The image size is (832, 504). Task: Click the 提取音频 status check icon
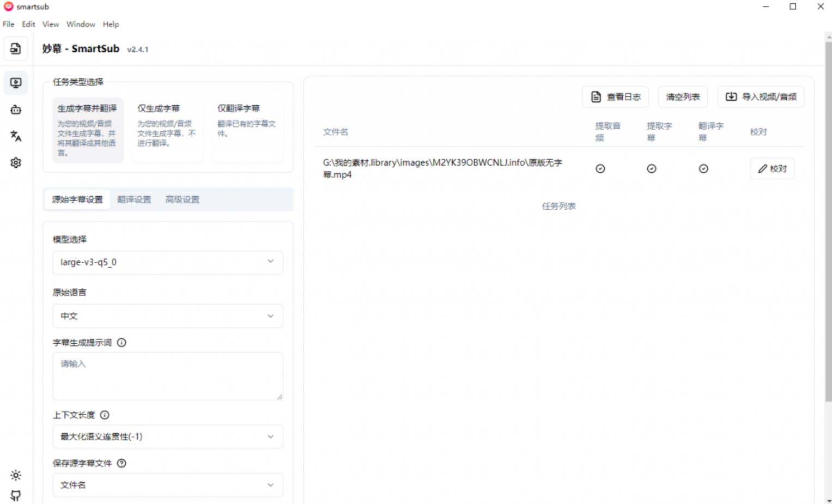[x=600, y=169]
